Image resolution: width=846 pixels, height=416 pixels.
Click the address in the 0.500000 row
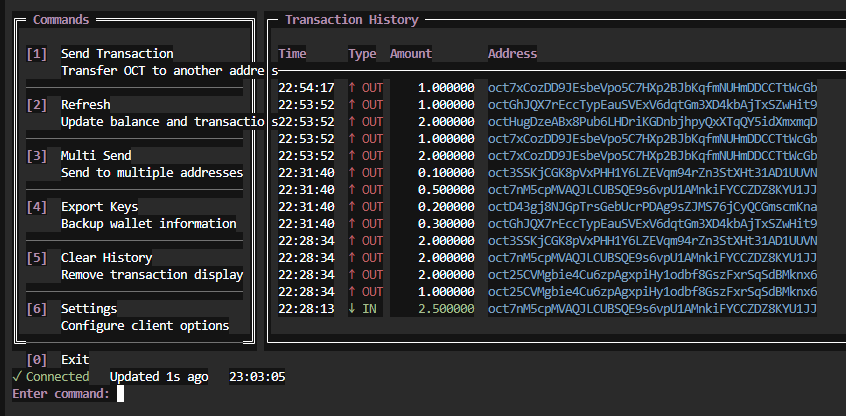click(x=653, y=189)
